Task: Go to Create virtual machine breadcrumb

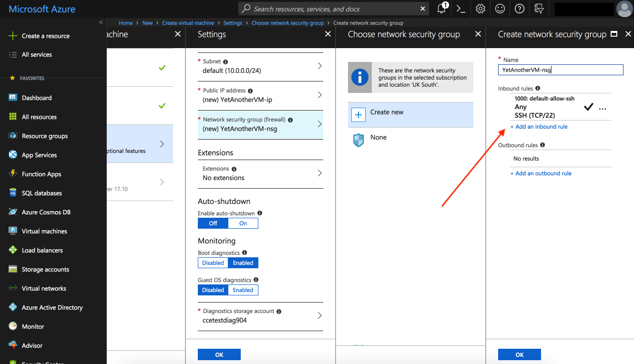Action: coord(188,23)
